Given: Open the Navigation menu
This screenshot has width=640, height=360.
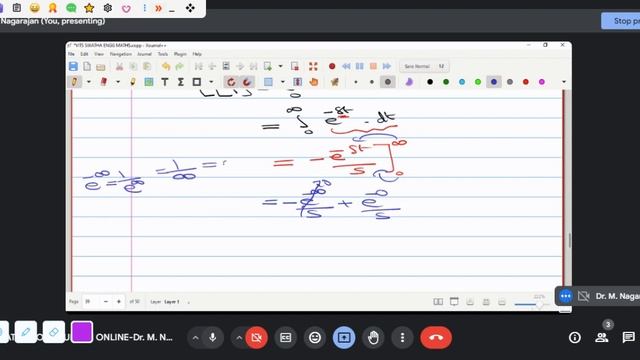Looking at the screenshot, I should pyautogui.click(x=120, y=54).
